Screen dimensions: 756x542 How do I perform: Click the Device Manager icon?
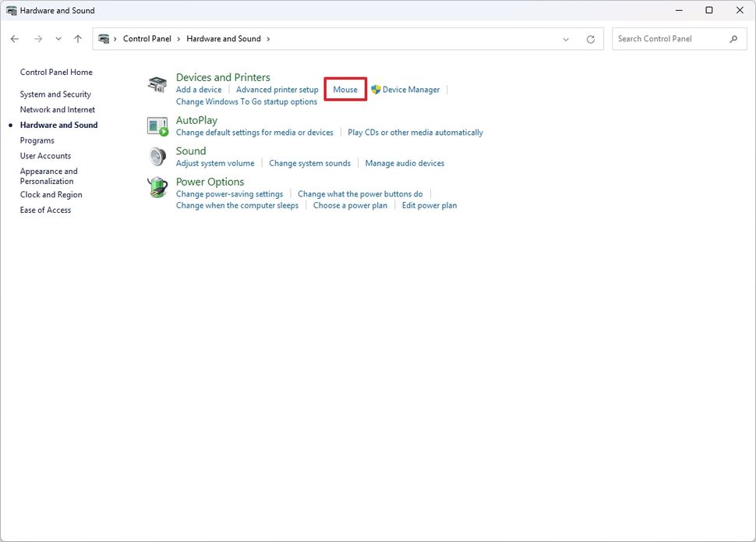[x=374, y=89]
